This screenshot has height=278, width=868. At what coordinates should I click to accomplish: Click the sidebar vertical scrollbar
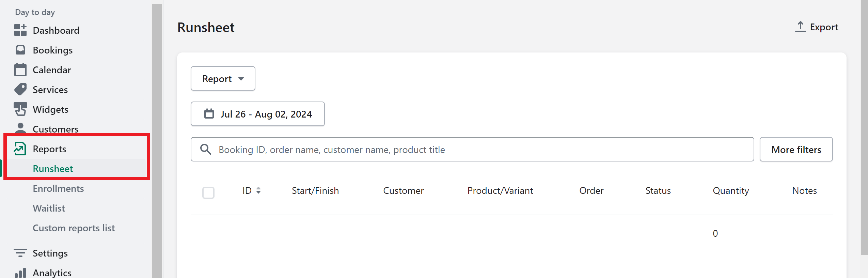(x=157, y=140)
